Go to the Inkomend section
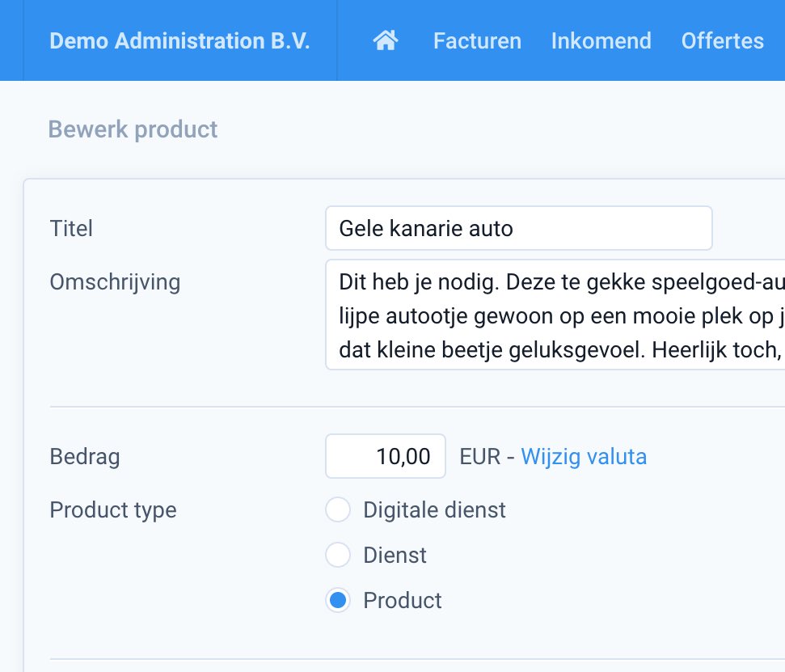This screenshot has height=672, width=785. [601, 40]
